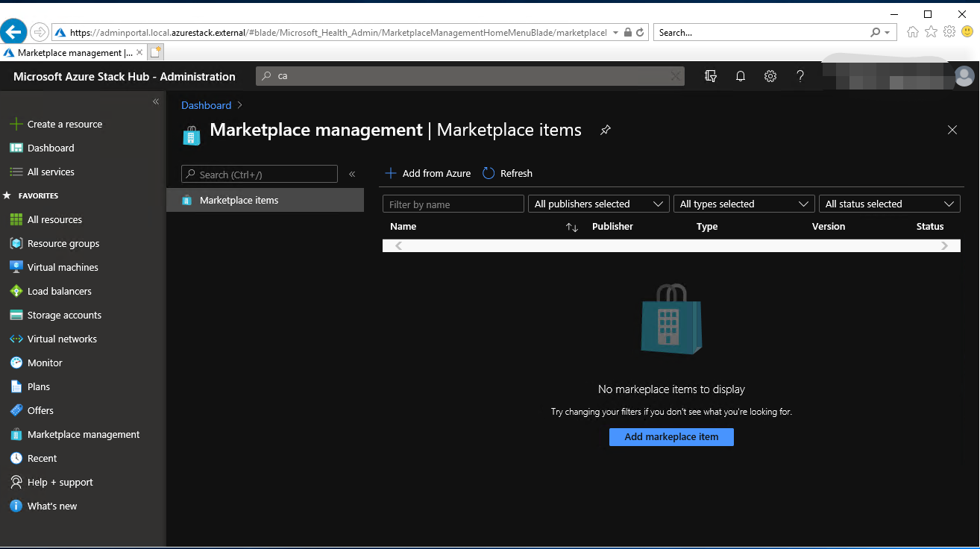Open the All publishers selected dropdown

(x=598, y=204)
